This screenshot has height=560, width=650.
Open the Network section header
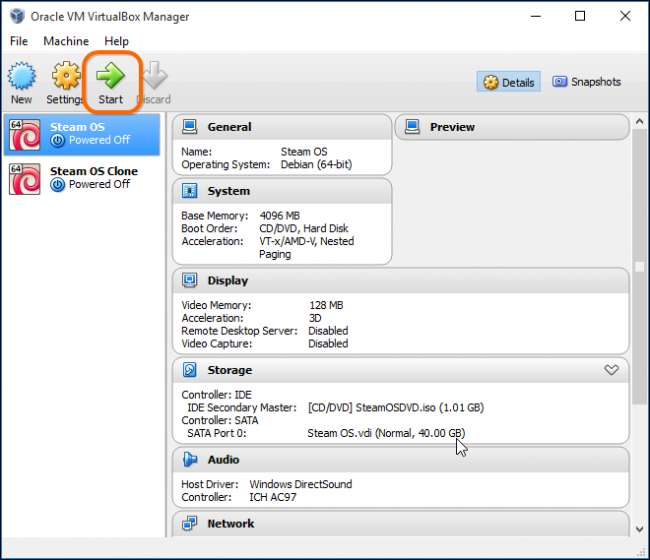pos(400,524)
